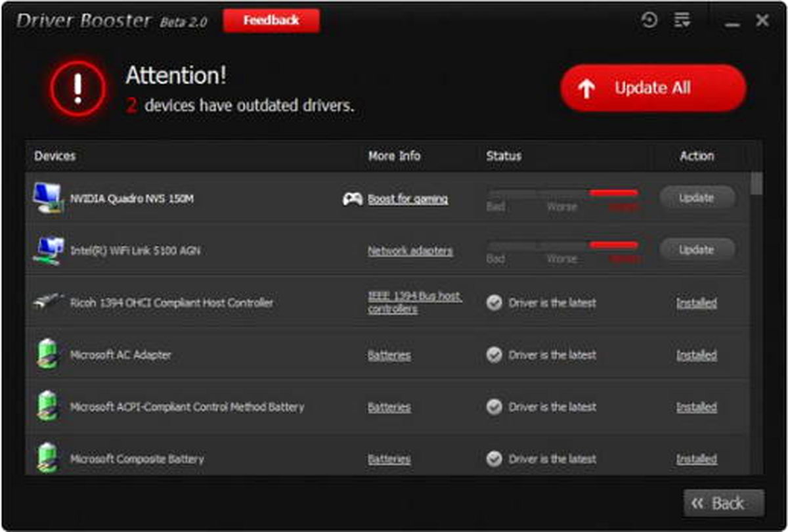Image resolution: width=788 pixels, height=532 pixels.
Task: Open the Boost for gaming link
Action: 408,198
